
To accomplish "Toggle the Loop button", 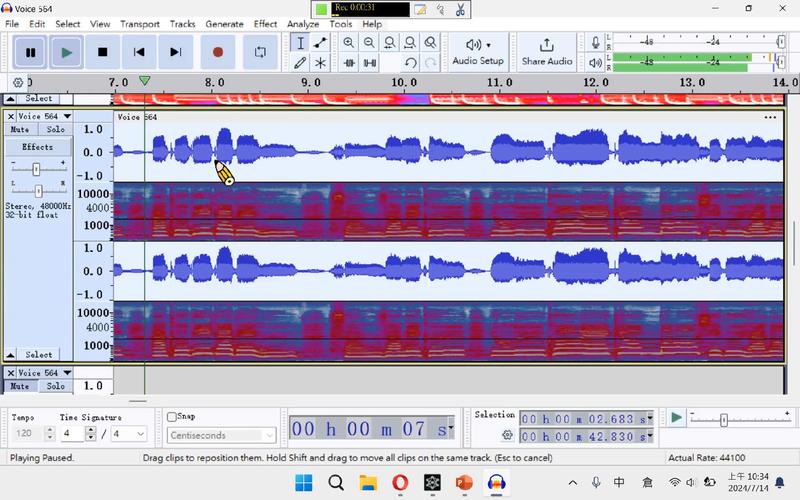I will [260, 52].
